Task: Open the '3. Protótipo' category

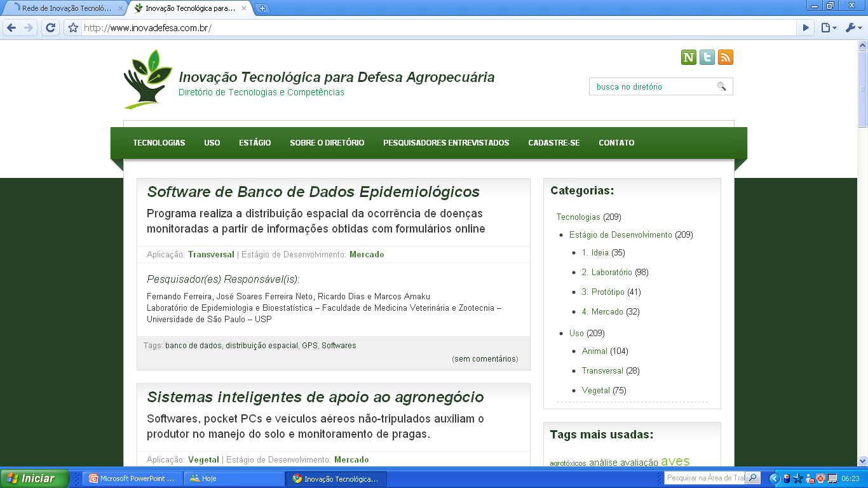Action: [x=603, y=292]
